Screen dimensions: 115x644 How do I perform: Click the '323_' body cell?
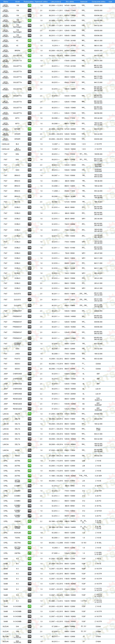[x=84, y=354]
